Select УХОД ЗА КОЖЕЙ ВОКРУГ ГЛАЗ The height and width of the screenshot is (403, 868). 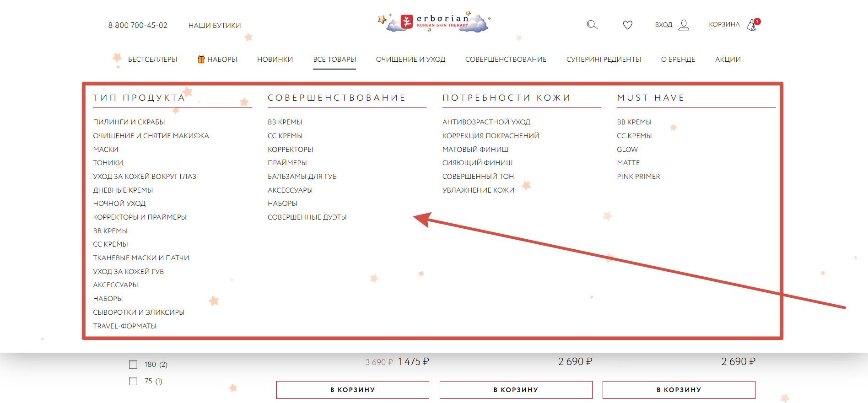point(145,177)
